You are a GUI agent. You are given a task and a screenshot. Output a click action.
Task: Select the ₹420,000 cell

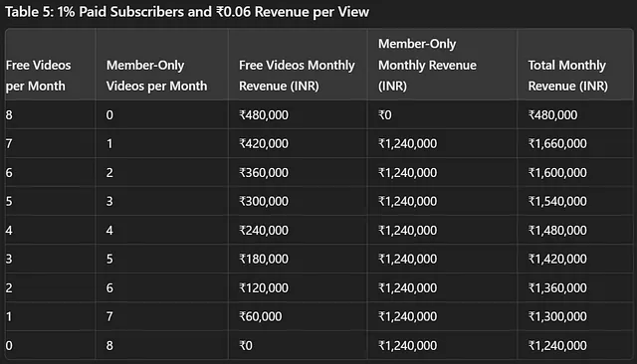(264, 143)
